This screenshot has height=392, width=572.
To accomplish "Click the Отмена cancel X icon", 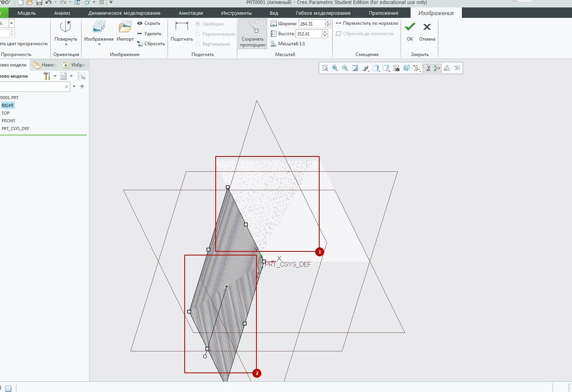I will coord(427,27).
